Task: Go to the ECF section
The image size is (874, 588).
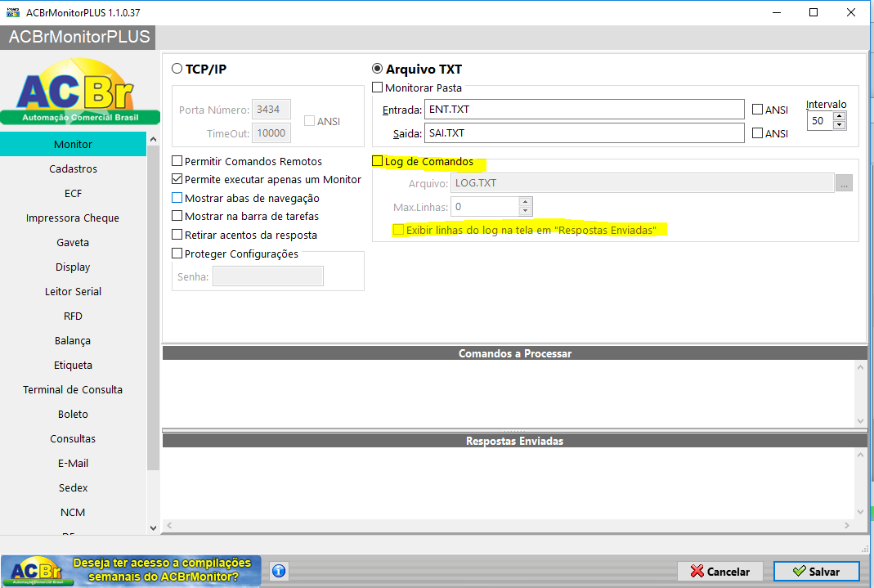Action: (73, 193)
